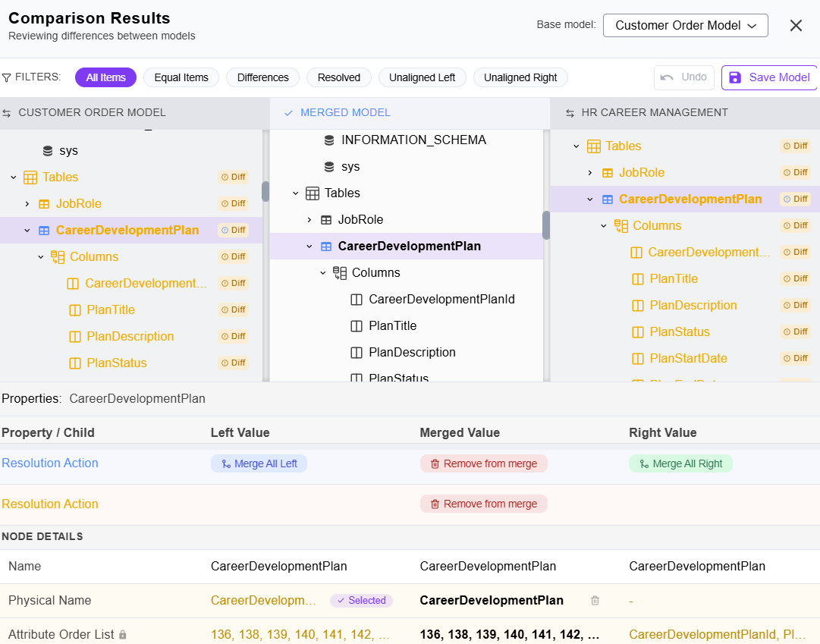Select the Differences filter
The height and width of the screenshot is (644, 820).
(x=262, y=77)
